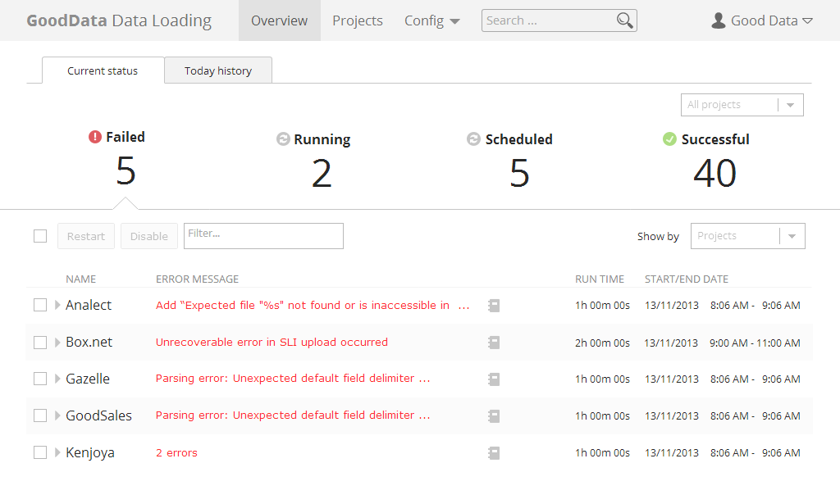Viewport: 840px width, 504px height.
Task: Click the GoodSales 'Parsing error' message
Action: coord(293,415)
